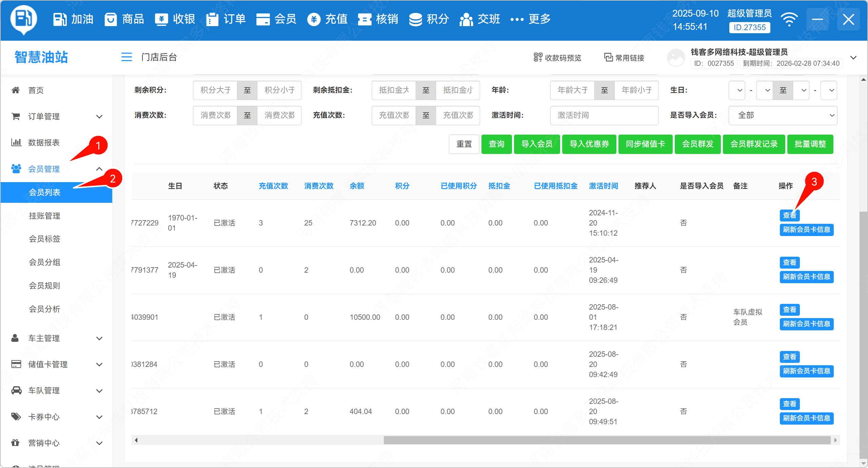Click the 激活时间 input field
Screen dimensions: 868x468
604,115
